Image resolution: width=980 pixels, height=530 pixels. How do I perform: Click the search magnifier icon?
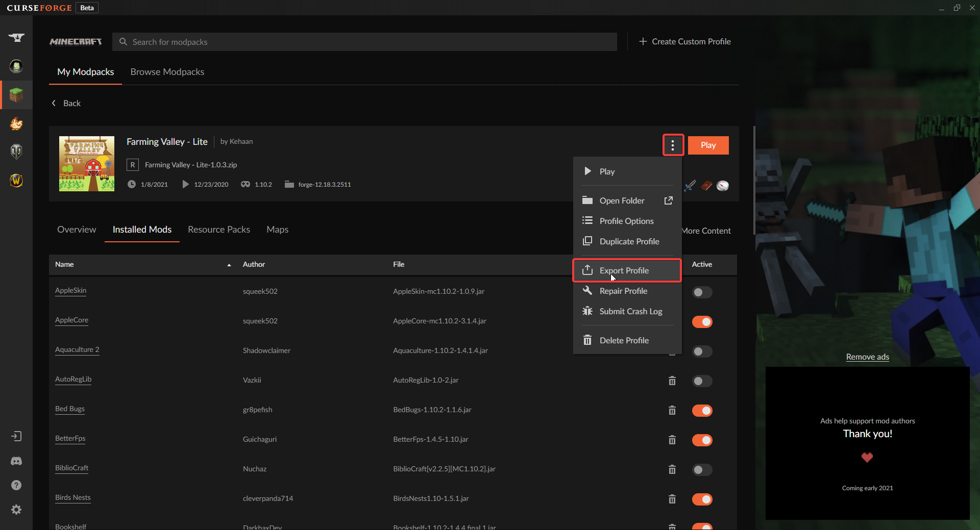pos(123,42)
